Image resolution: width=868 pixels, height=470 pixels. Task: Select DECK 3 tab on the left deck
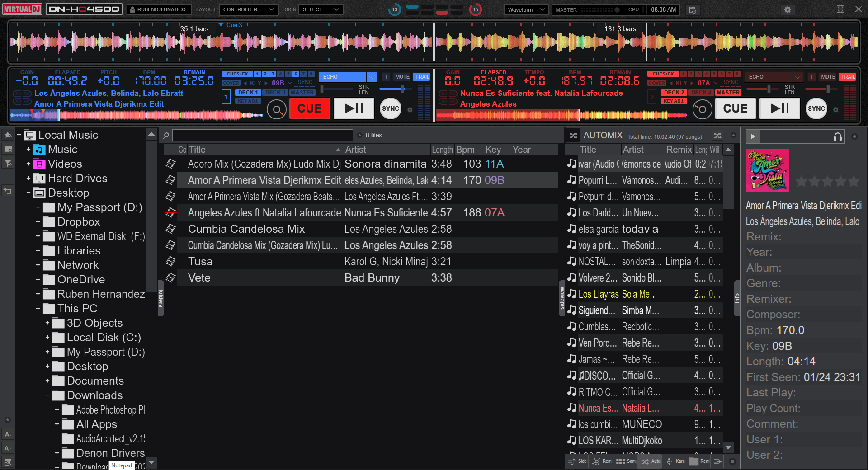[275, 93]
